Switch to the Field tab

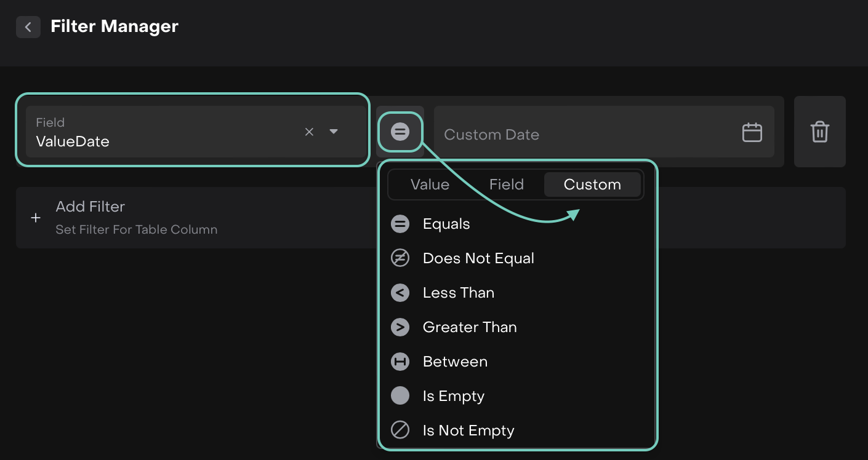(x=506, y=184)
